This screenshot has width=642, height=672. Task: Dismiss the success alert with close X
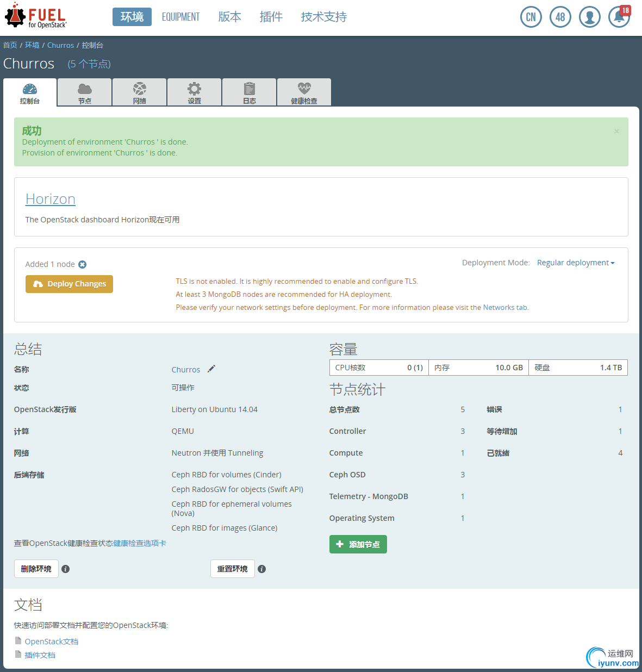point(616,131)
